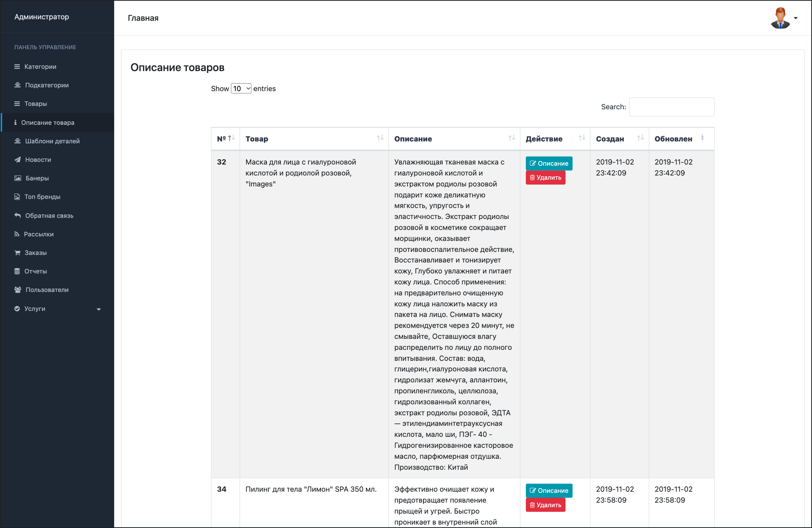The image size is (812, 528).
Task: Click the Заказы shopping cart icon
Action: coord(17,253)
